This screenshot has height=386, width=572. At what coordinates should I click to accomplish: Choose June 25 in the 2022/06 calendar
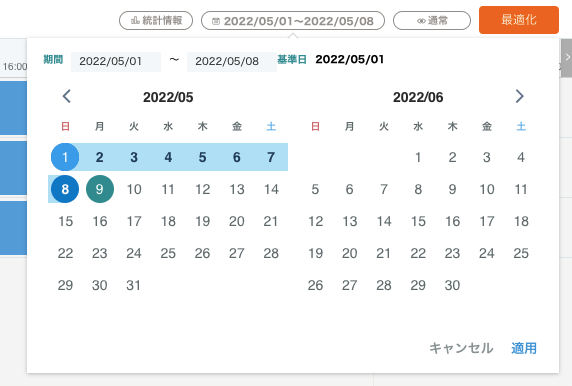[521, 253]
